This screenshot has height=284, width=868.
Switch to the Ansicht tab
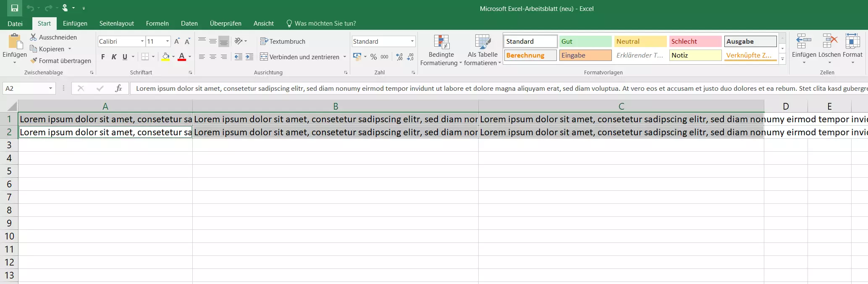(264, 24)
